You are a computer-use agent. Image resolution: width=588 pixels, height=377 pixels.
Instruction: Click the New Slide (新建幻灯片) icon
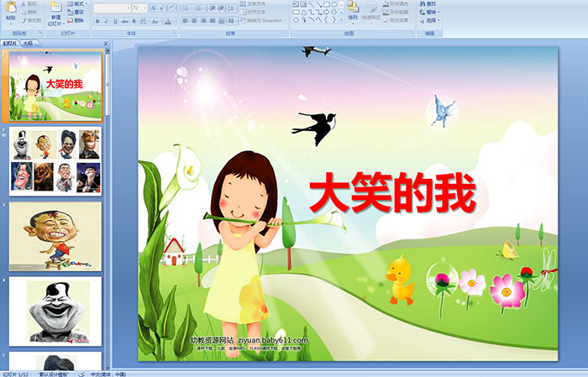56,7
